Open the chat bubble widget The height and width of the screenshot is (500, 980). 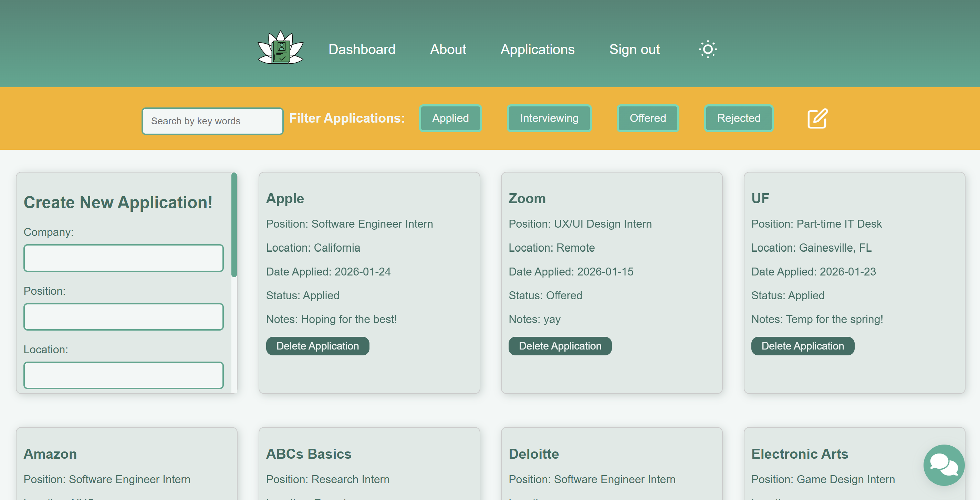943,465
